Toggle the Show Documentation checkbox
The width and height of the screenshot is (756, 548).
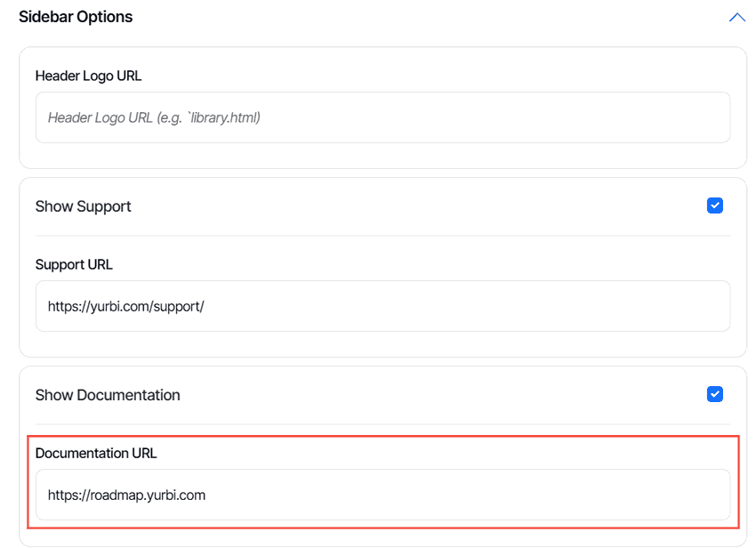pos(714,394)
